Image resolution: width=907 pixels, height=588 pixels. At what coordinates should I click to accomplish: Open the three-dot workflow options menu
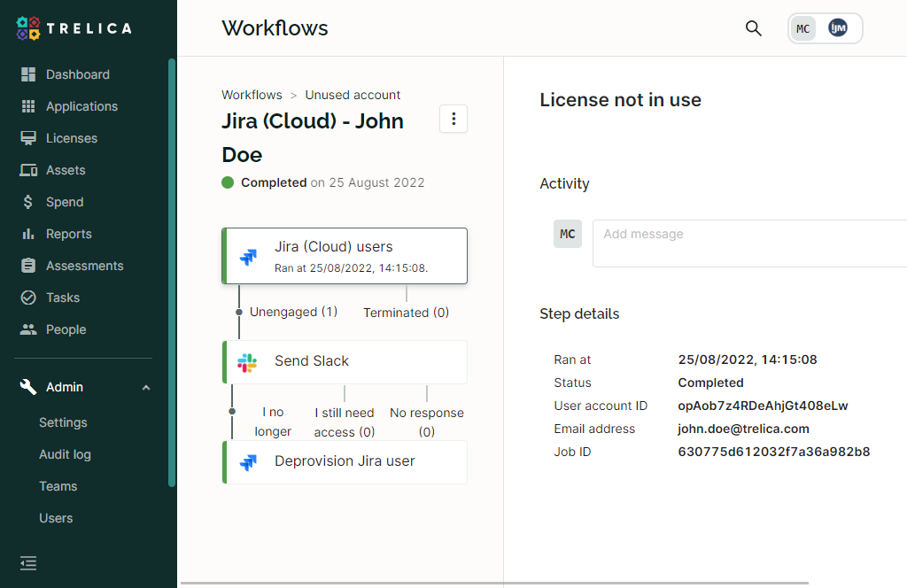pyautogui.click(x=453, y=119)
